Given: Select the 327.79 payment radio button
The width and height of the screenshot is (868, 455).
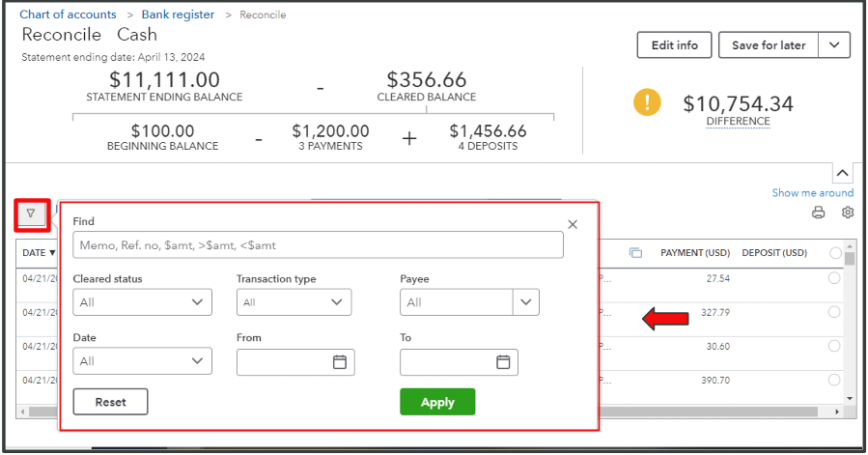Looking at the screenshot, I should pyautogui.click(x=834, y=311).
